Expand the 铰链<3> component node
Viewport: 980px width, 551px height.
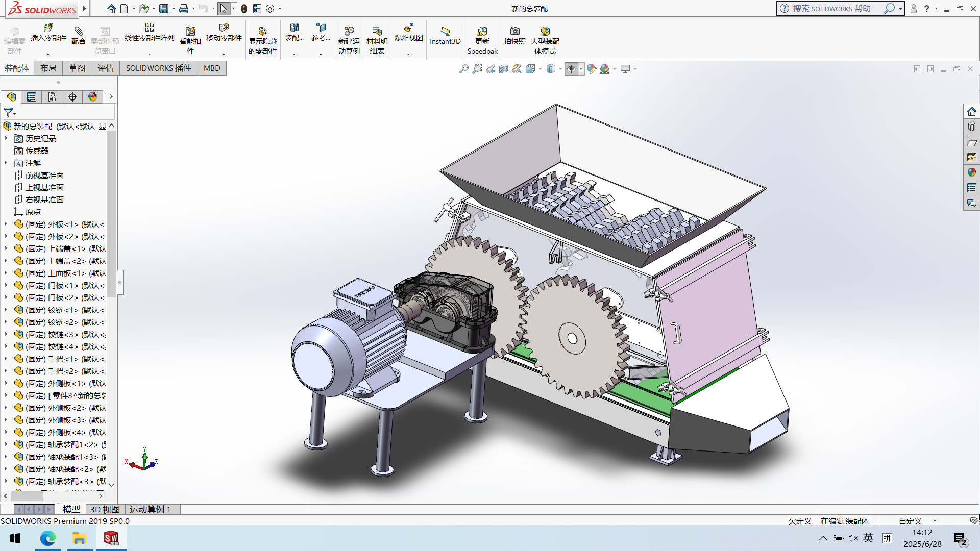[6, 334]
